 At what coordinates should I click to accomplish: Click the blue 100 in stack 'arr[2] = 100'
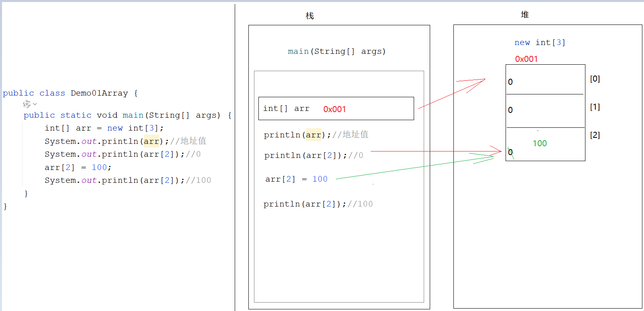click(320, 179)
